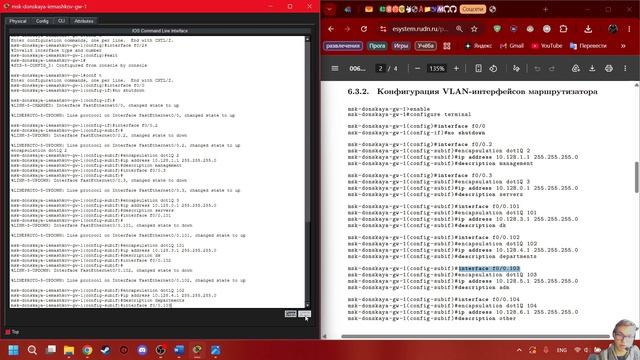
Task: Show more bookmarks chevron
Action: point(623,46)
